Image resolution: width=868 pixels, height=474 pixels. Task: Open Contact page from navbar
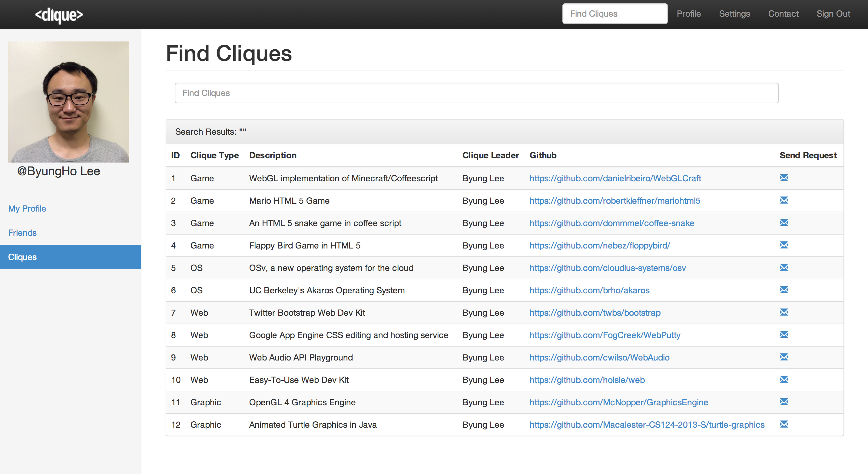(x=783, y=14)
